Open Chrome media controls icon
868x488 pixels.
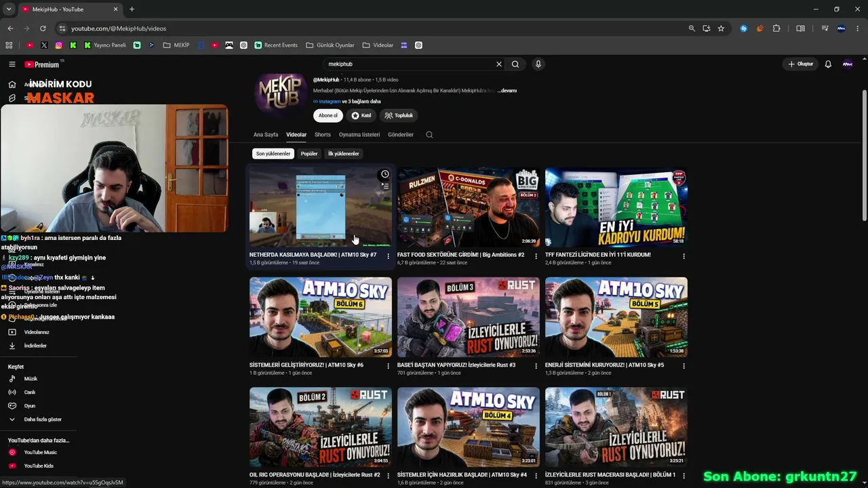click(825, 28)
